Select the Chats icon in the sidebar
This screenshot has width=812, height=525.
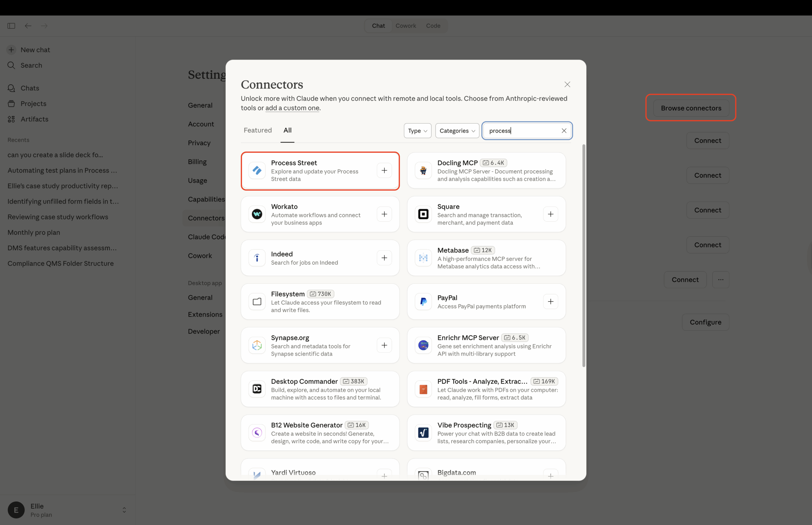11,88
